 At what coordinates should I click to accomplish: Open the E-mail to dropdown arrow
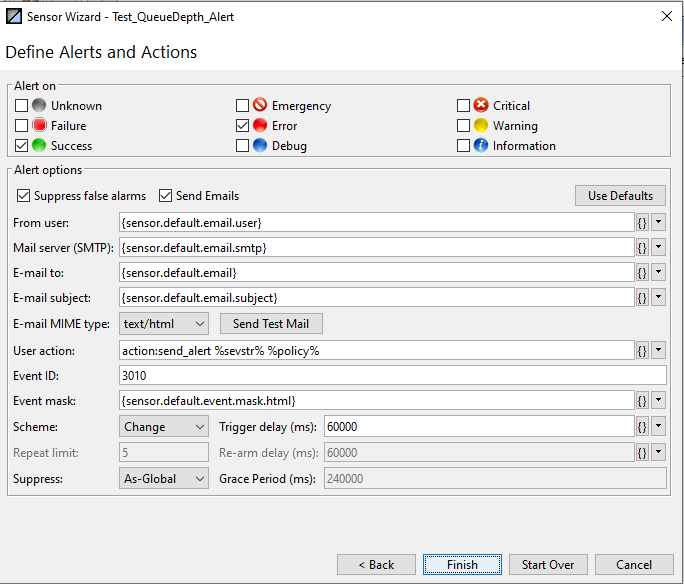tap(658, 272)
